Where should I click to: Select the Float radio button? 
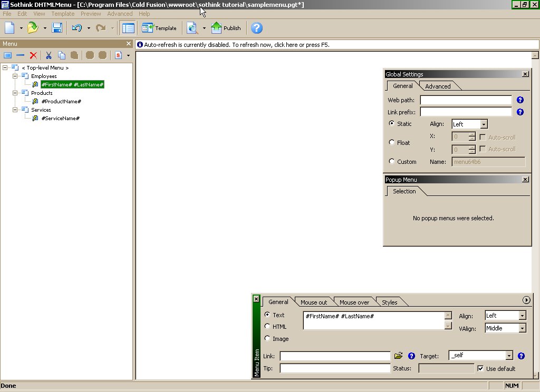point(392,142)
